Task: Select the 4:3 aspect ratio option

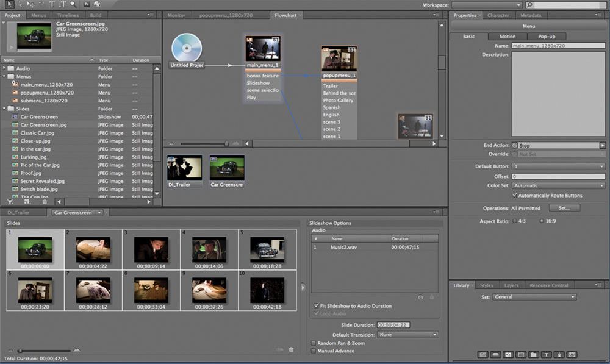Action: pyautogui.click(x=514, y=221)
